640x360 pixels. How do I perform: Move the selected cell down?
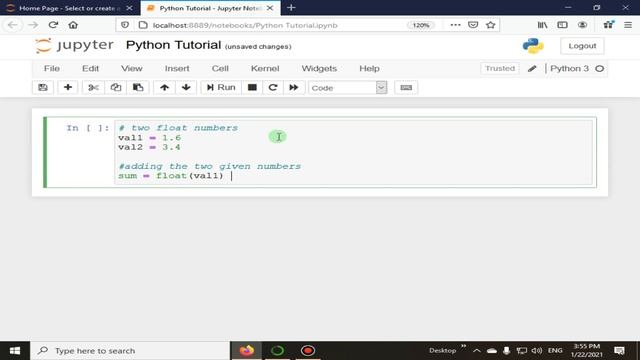point(186,87)
